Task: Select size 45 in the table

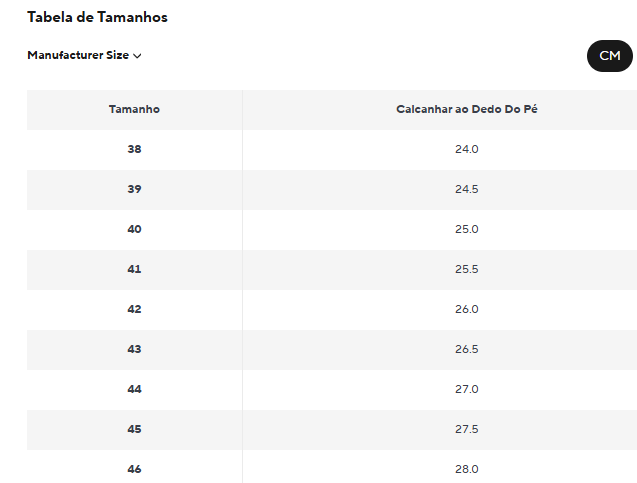Action: (x=134, y=429)
